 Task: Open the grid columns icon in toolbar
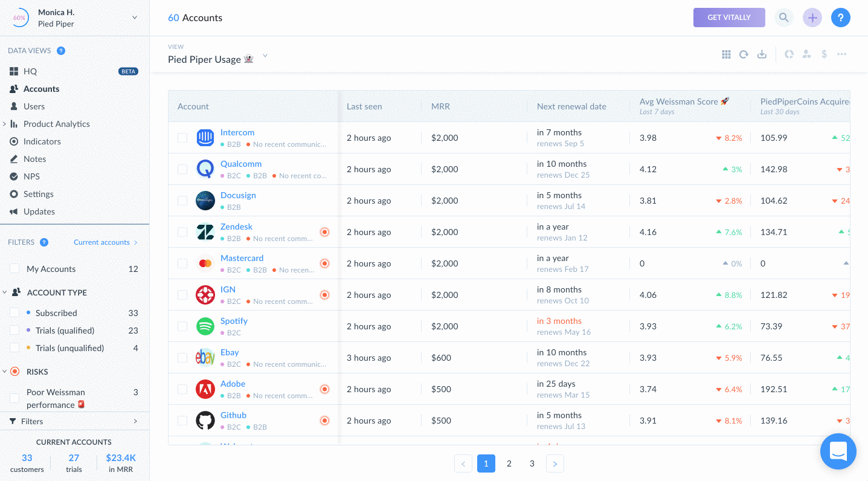[726, 54]
